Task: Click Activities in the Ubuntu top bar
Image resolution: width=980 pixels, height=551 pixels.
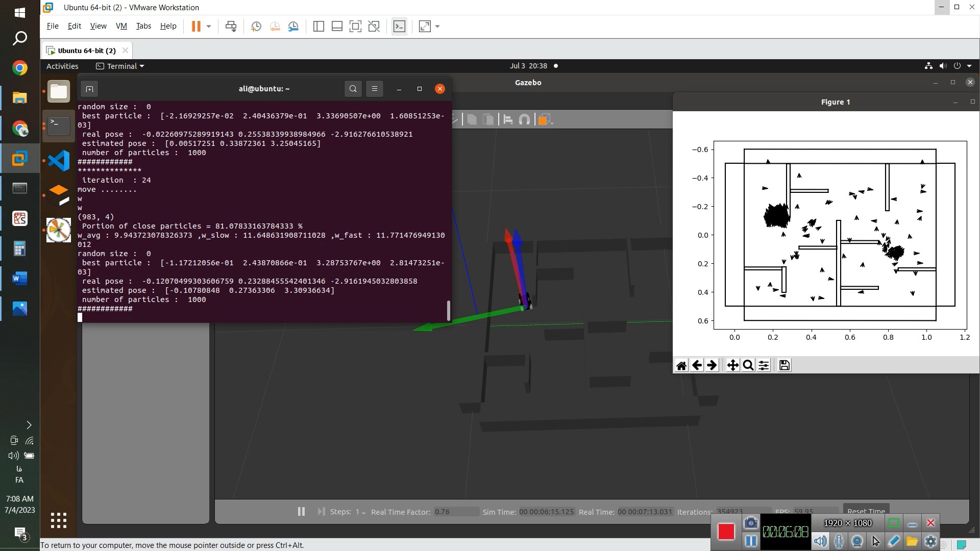Action: (62, 66)
